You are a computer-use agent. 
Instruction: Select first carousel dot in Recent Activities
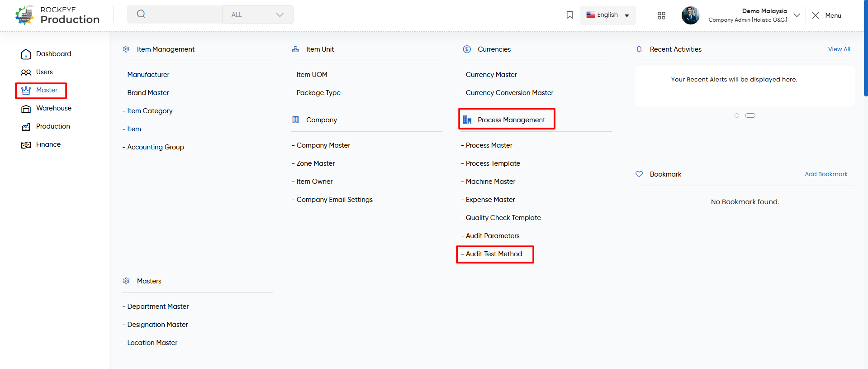click(737, 115)
